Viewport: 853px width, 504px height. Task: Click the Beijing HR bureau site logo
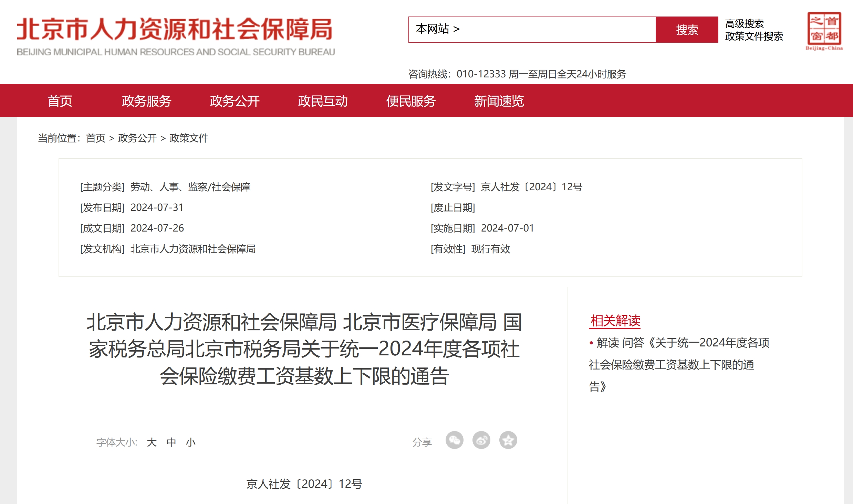pos(176,36)
